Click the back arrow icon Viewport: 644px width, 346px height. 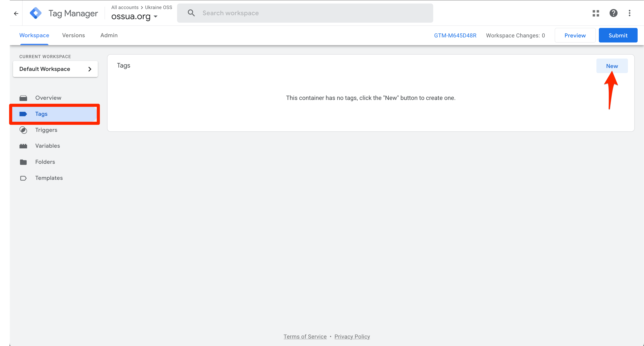16,13
